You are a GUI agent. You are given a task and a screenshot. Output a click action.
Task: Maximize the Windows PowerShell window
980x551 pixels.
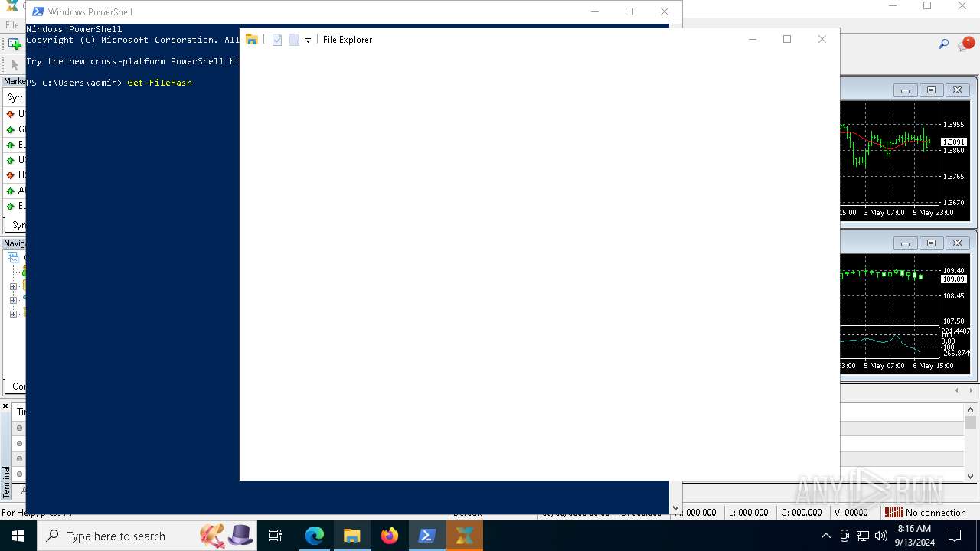[629, 11]
